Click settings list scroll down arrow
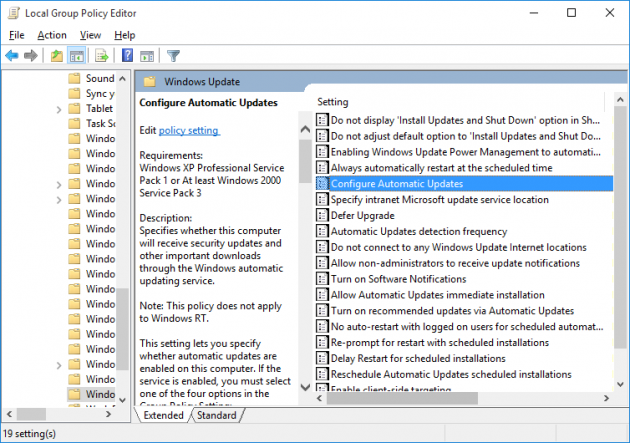This screenshot has height=443, width=630. point(620,385)
